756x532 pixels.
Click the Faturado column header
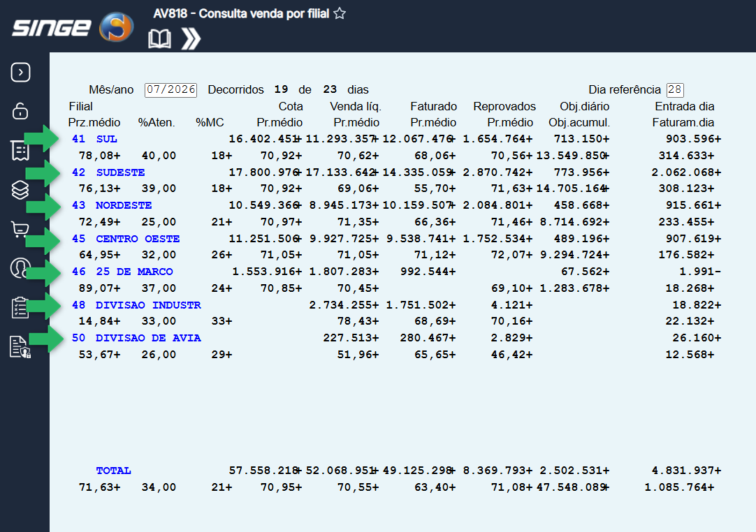coord(433,107)
